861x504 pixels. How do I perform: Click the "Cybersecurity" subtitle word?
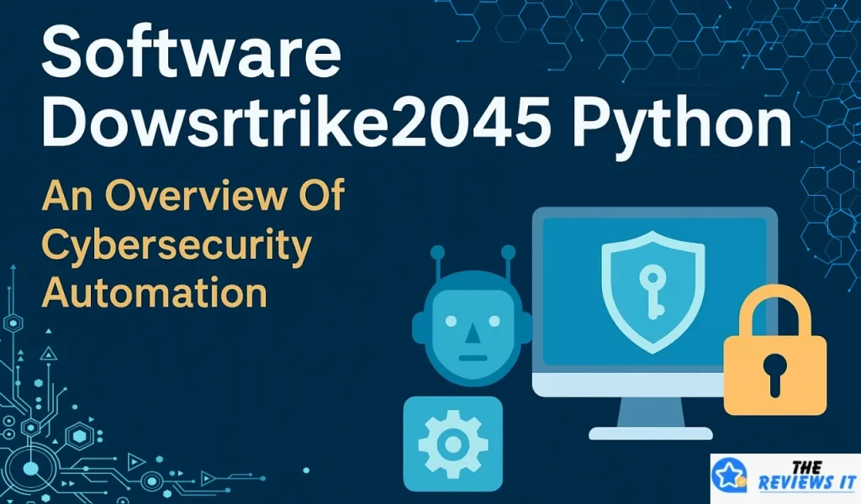click(177, 247)
